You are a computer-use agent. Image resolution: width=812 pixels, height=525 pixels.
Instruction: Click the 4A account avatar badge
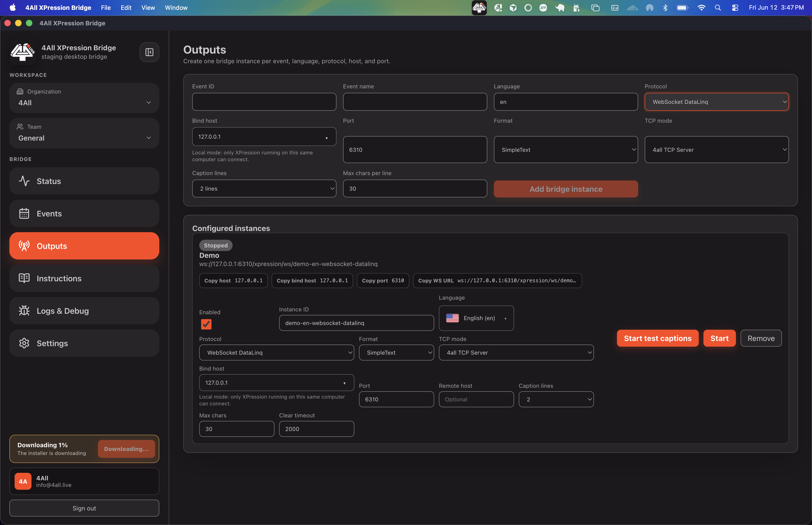coord(23,481)
